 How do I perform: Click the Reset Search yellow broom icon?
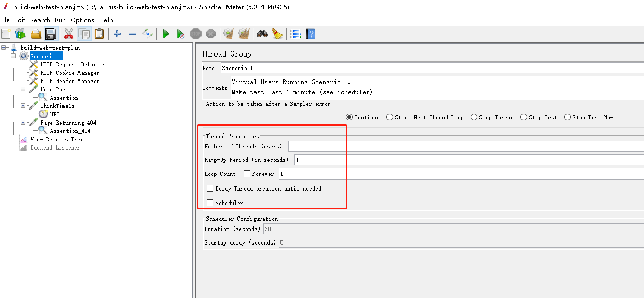coord(277,34)
